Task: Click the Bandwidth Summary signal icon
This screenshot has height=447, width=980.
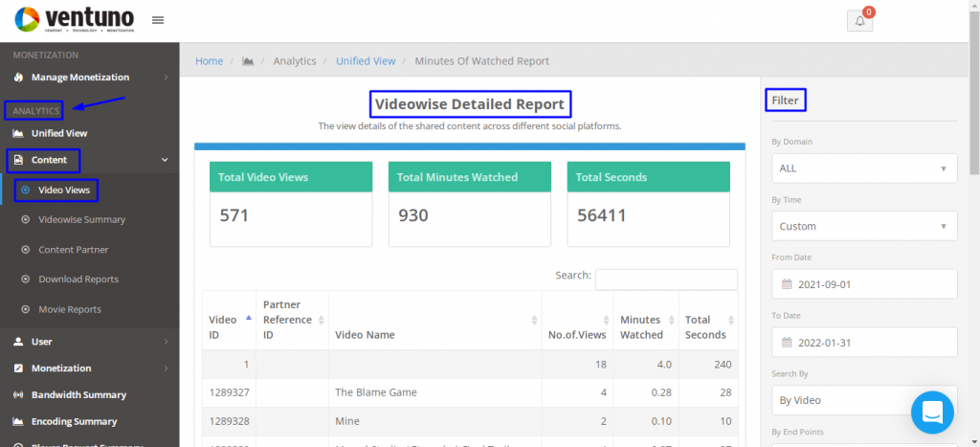Action: 19,395
